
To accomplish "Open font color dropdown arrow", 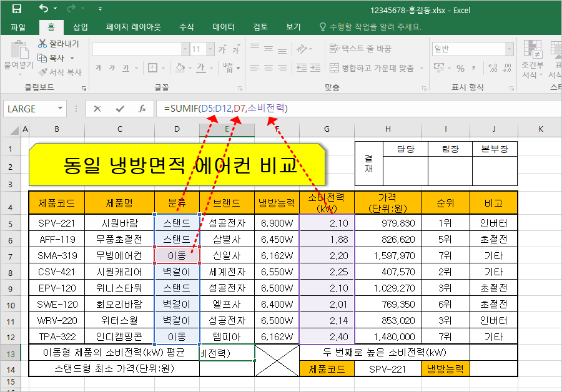I will point(212,68).
